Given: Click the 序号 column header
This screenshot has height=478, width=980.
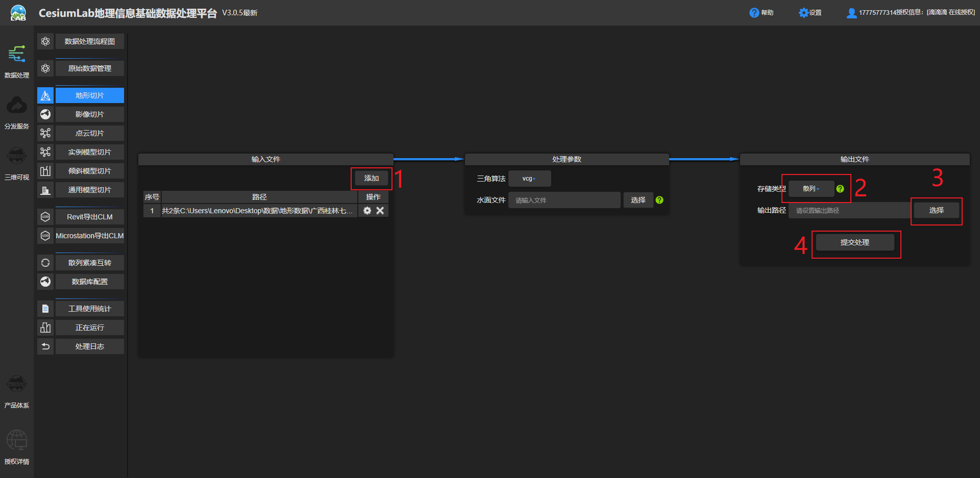Looking at the screenshot, I should coord(152,197).
